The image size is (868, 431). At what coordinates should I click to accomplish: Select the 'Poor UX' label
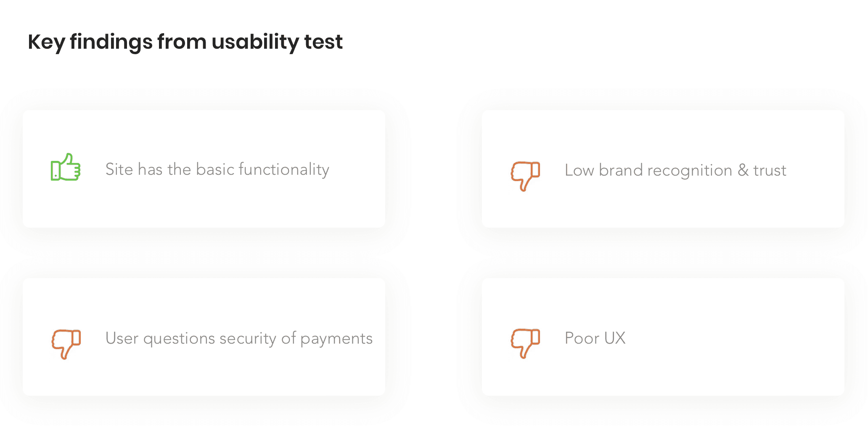click(x=595, y=338)
